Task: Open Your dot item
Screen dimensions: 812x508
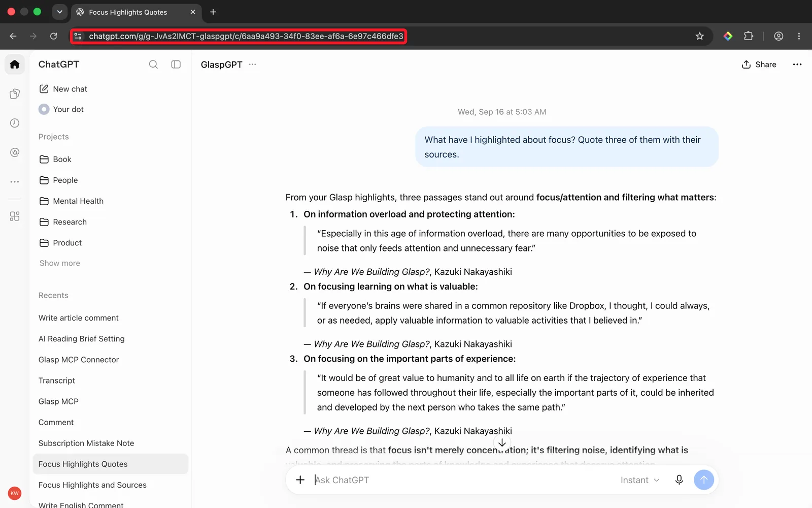Action: 61,109
